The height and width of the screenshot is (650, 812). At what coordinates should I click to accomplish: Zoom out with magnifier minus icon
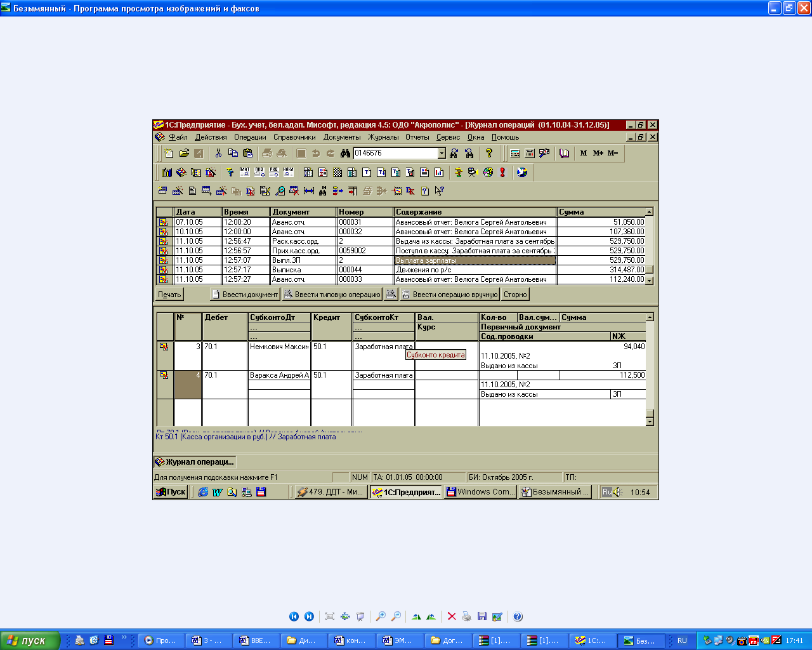(396, 616)
